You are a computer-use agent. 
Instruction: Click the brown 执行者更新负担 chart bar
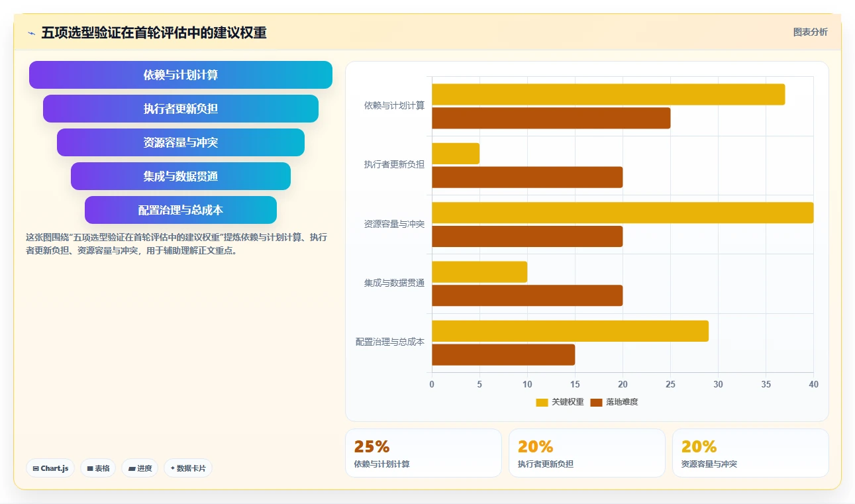527,177
